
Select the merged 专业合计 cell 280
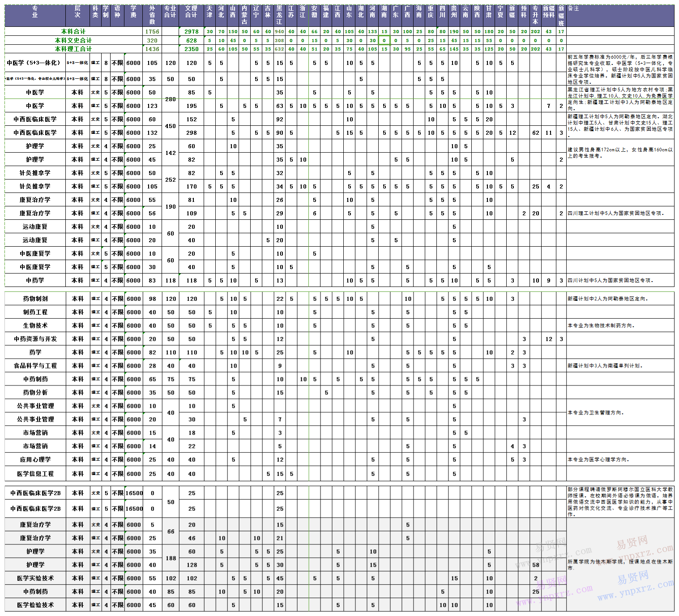click(x=170, y=99)
